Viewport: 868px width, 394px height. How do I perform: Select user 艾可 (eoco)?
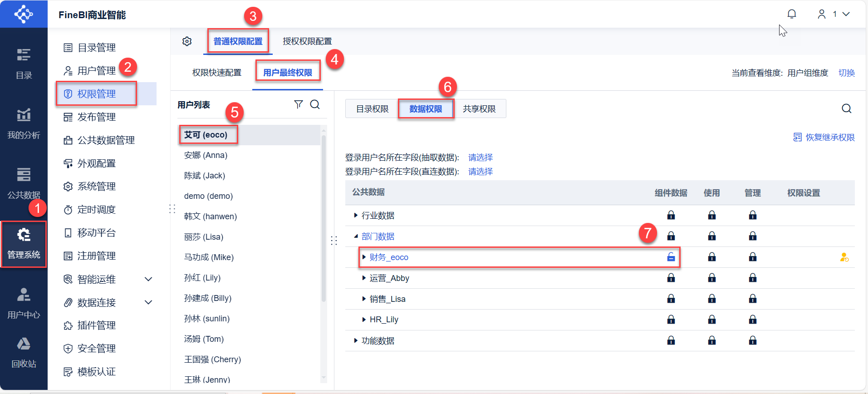tap(248, 135)
